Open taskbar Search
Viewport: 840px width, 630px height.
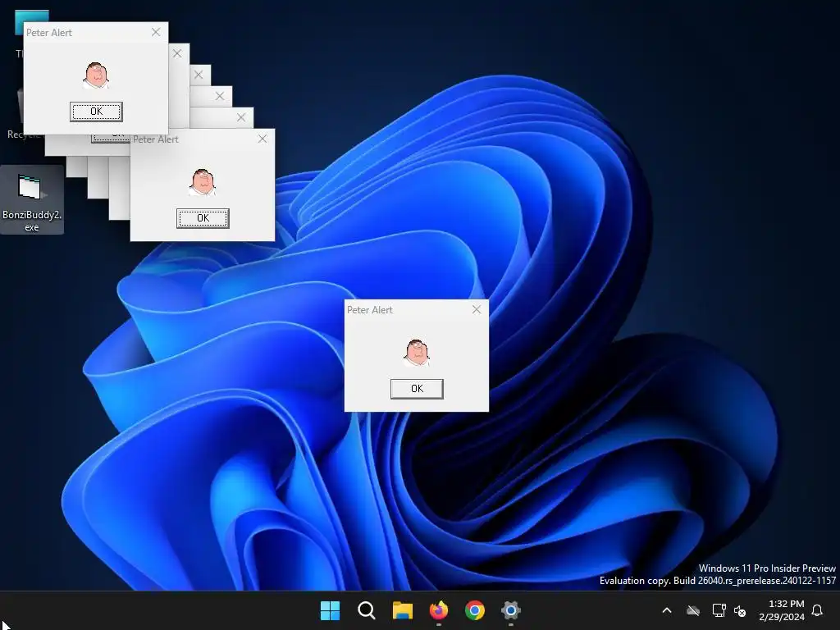coord(367,610)
